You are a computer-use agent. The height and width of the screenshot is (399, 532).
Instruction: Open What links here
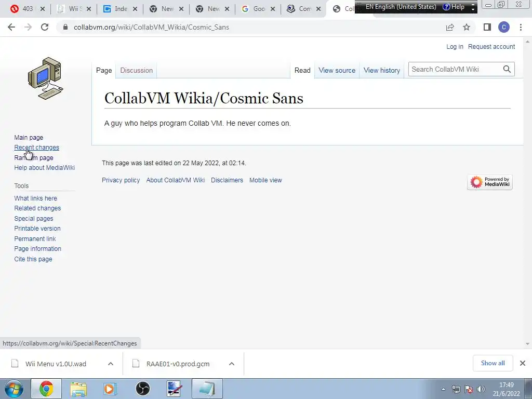pos(36,198)
